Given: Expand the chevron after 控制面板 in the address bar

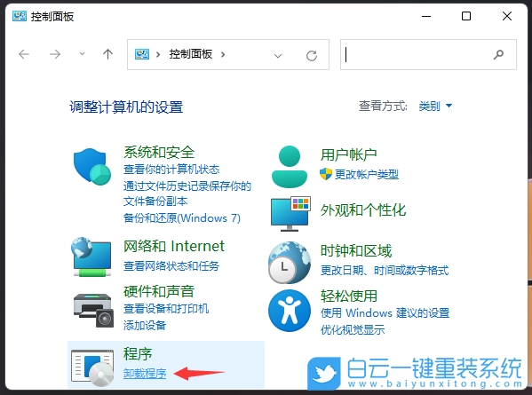Looking at the screenshot, I should [223, 54].
